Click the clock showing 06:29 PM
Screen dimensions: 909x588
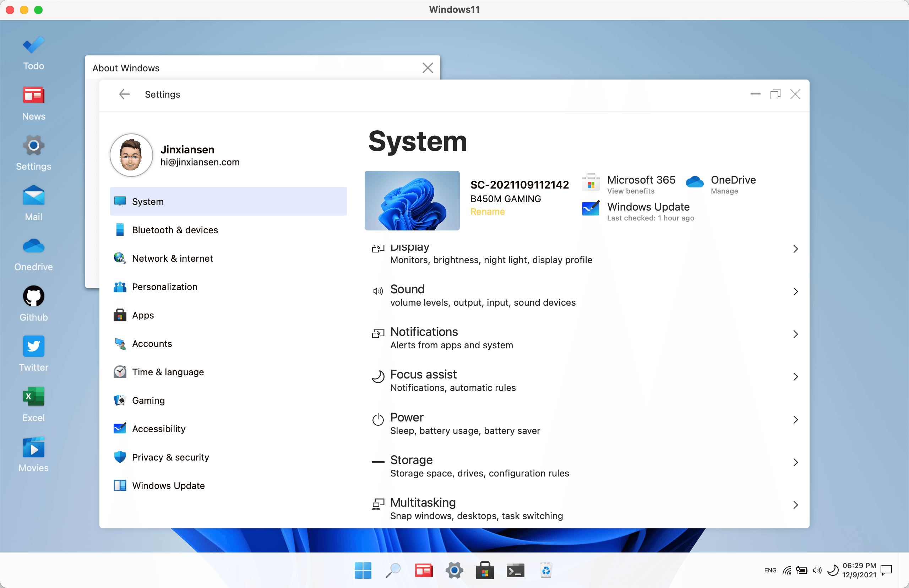click(859, 566)
